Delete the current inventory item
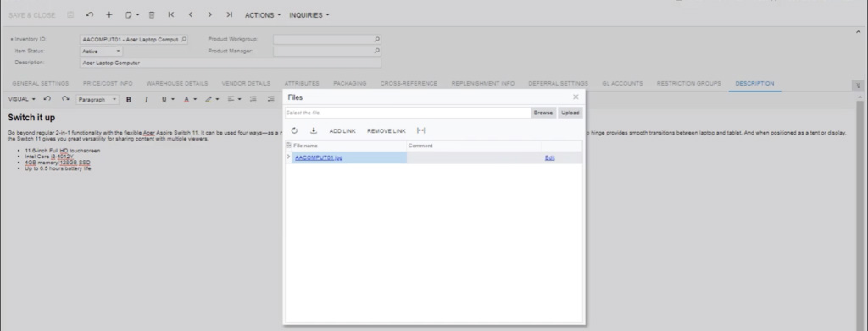 [152, 15]
